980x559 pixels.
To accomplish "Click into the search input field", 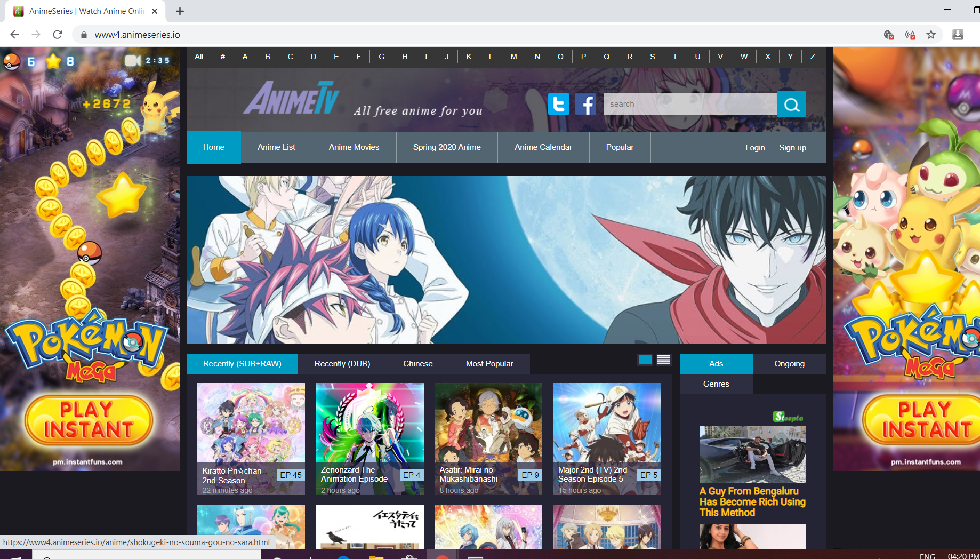I will click(690, 104).
